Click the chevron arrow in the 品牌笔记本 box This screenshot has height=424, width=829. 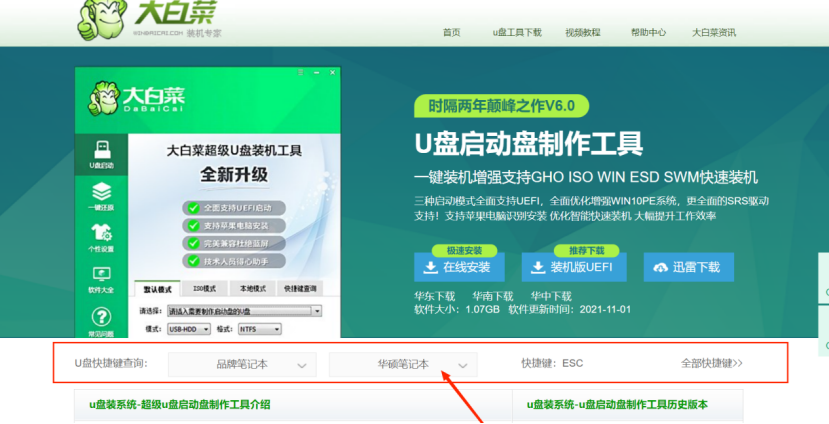pos(302,365)
